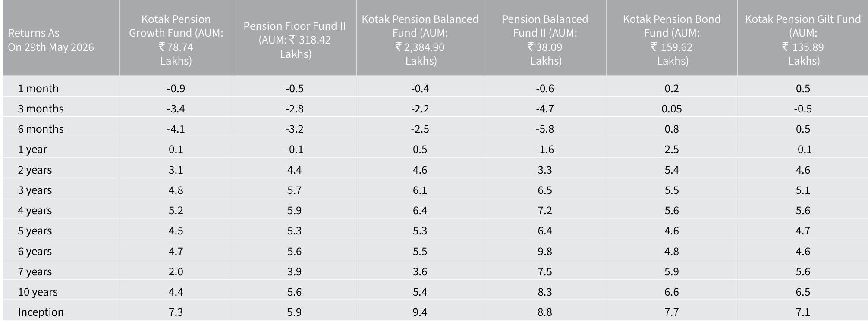Select the -3.4 Growth Fund 3 months value

176,109
